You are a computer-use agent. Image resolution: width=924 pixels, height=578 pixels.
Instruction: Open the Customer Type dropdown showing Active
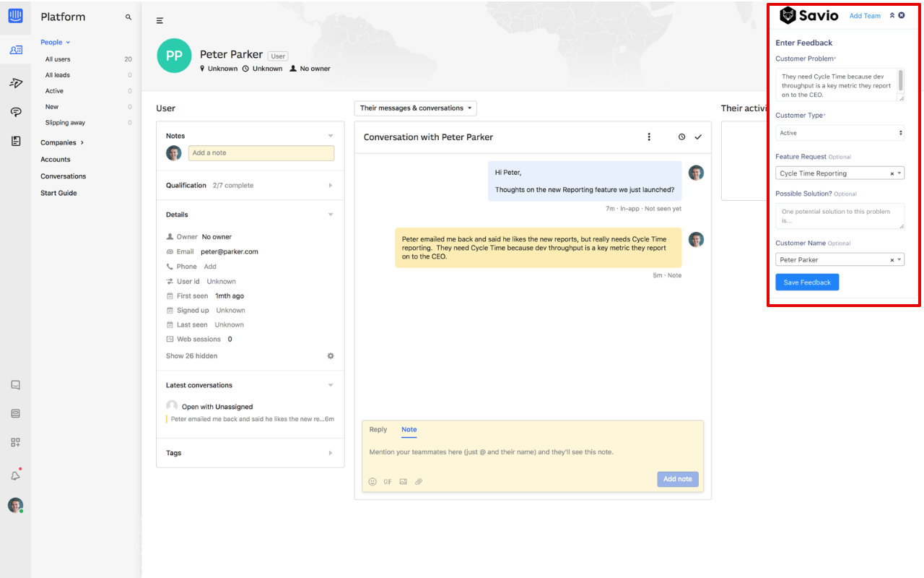click(x=840, y=133)
